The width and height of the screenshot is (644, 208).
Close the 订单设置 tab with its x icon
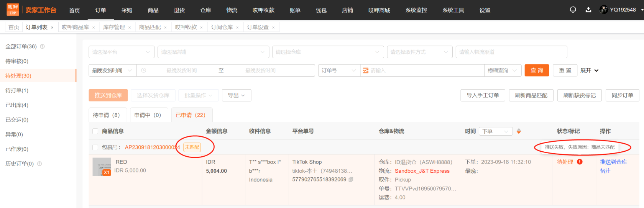tap(273, 28)
